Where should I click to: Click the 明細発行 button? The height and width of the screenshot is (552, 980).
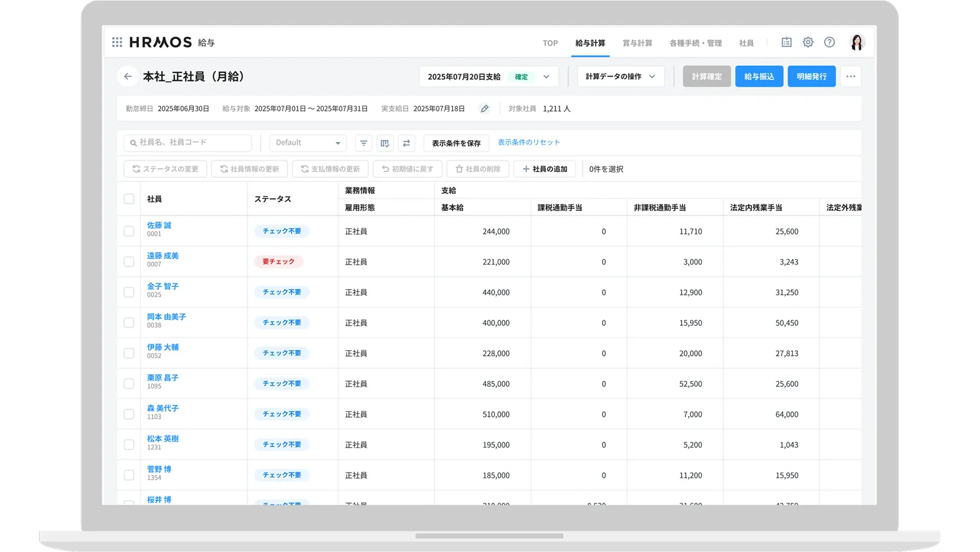tap(811, 76)
